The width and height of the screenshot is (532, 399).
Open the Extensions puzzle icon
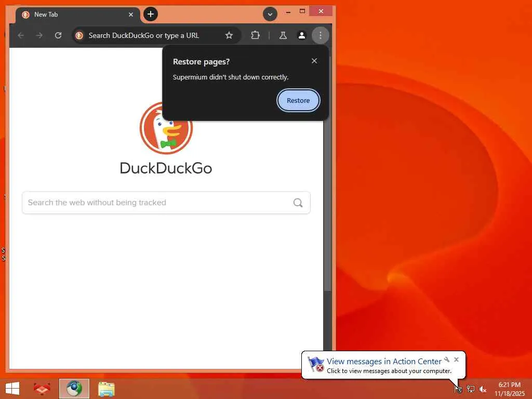tap(255, 35)
